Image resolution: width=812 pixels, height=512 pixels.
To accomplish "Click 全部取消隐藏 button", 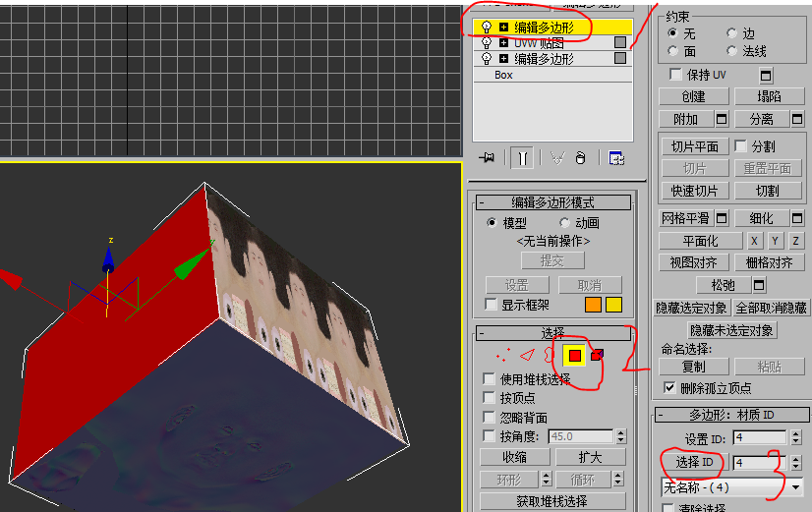I will tap(771, 308).
